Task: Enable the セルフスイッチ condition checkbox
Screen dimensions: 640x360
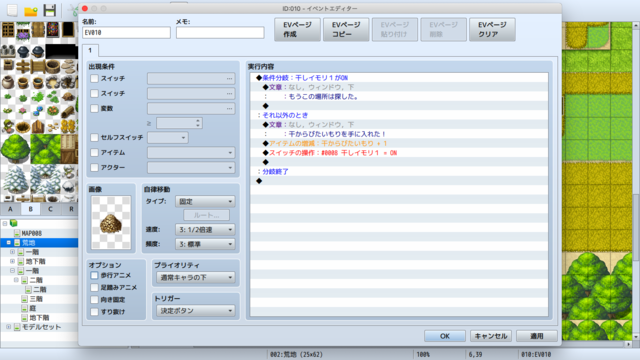Action: [94, 138]
